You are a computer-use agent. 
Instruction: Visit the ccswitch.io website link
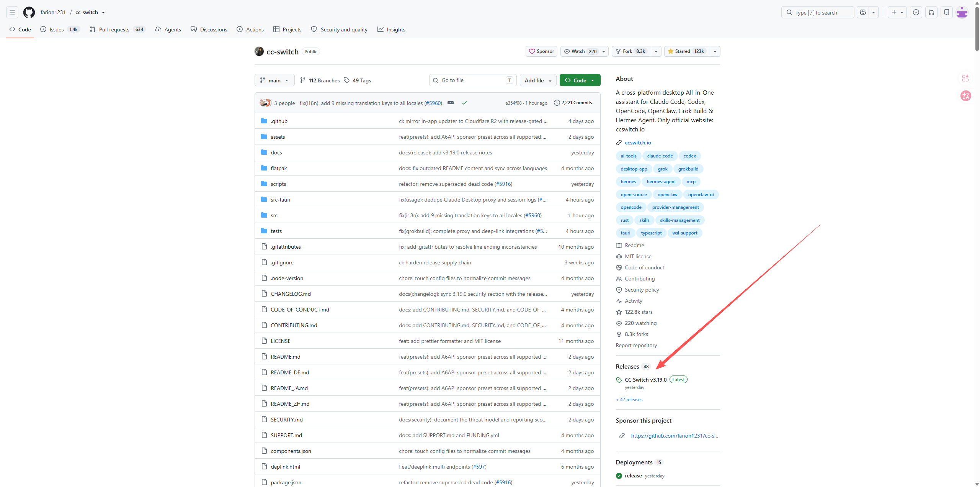pos(638,143)
